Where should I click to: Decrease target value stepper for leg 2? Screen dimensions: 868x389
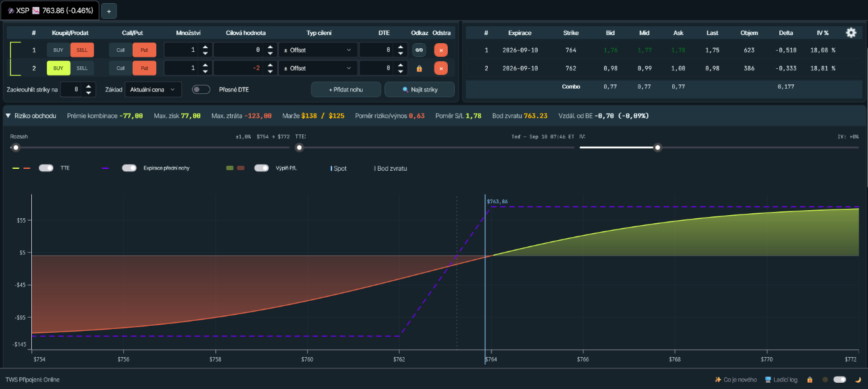(270, 71)
